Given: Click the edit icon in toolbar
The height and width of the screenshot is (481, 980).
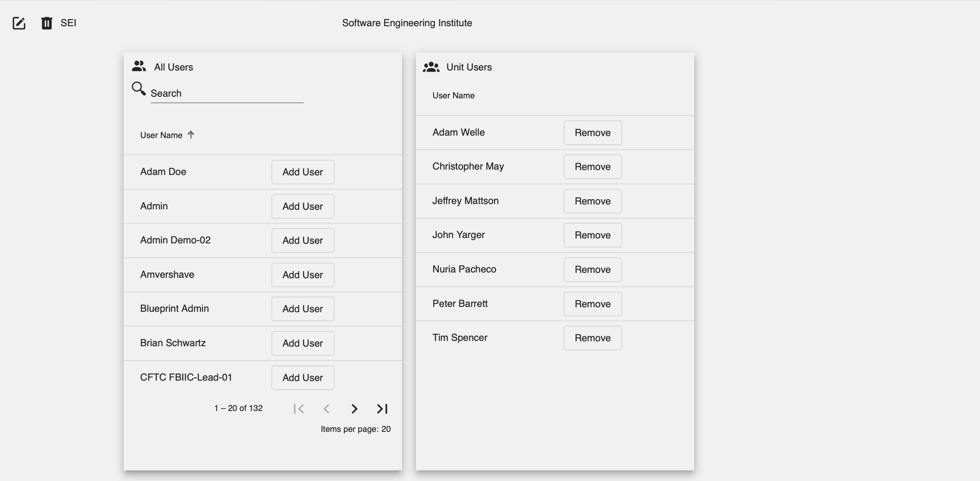Looking at the screenshot, I should [19, 23].
